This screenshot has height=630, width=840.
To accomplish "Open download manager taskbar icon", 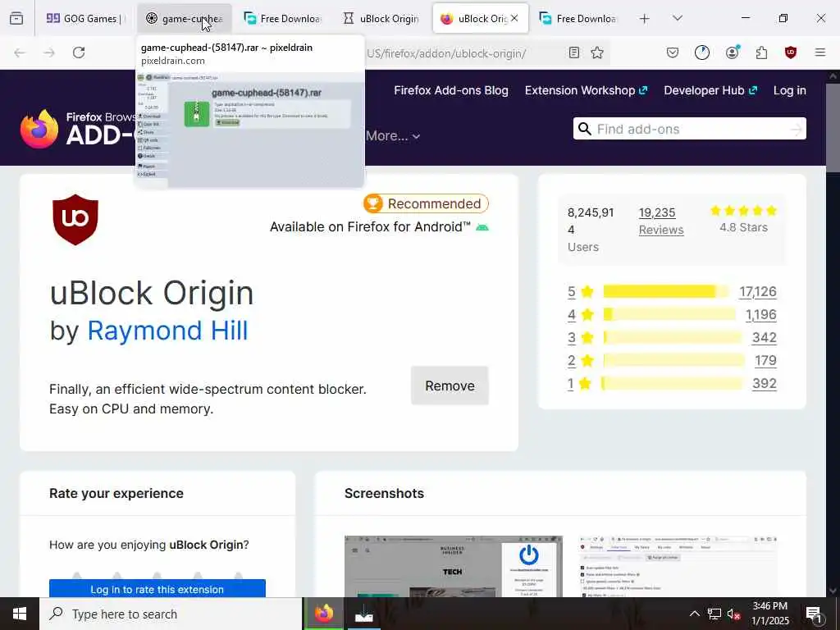I will 363,614.
